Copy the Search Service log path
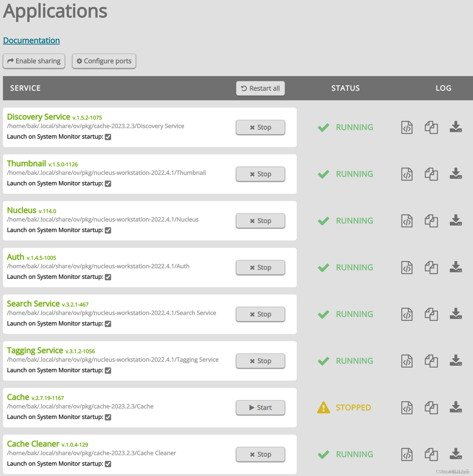The height and width of the screenshot is (476, 473). pos(431,314)
